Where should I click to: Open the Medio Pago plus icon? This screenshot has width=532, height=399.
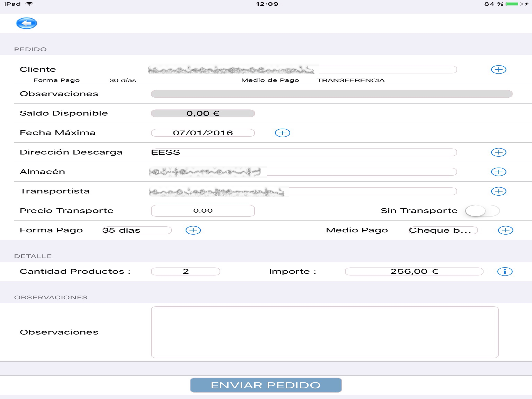pos(506,230)
